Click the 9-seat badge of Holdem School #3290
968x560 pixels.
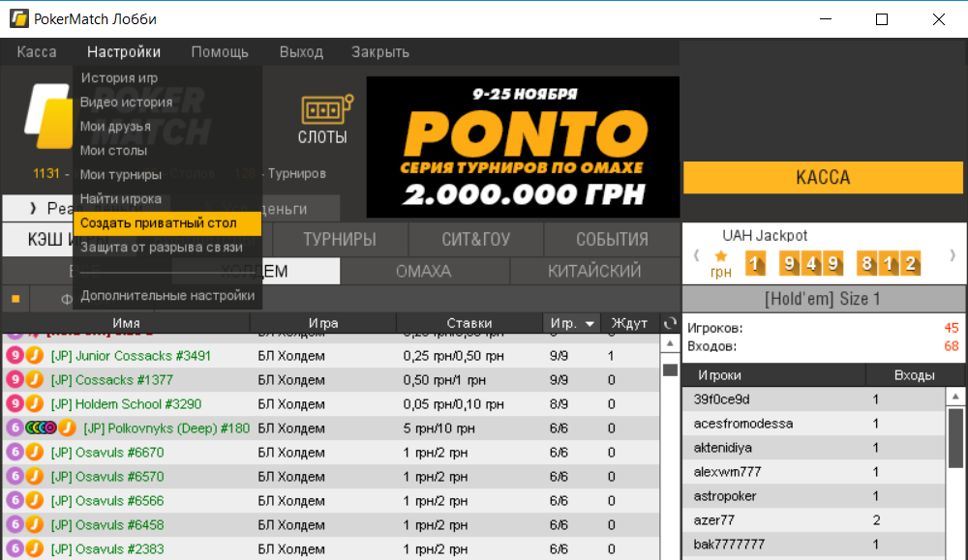[15, 404]
